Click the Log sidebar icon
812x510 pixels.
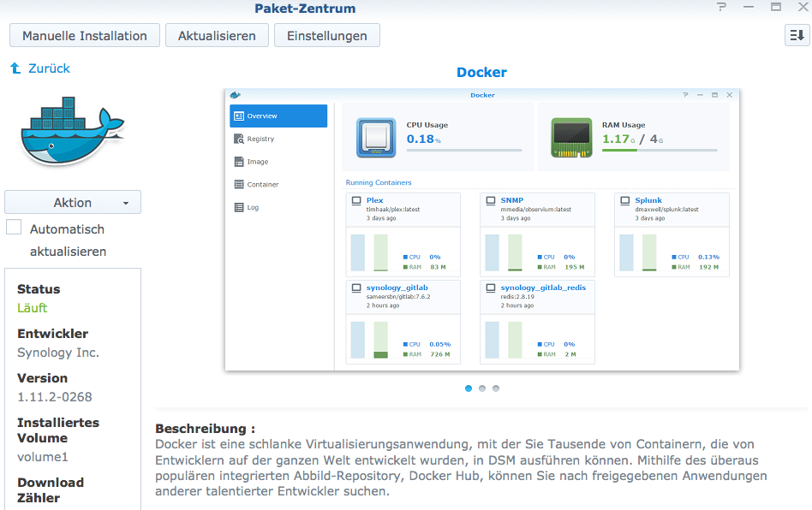point(239,207)
